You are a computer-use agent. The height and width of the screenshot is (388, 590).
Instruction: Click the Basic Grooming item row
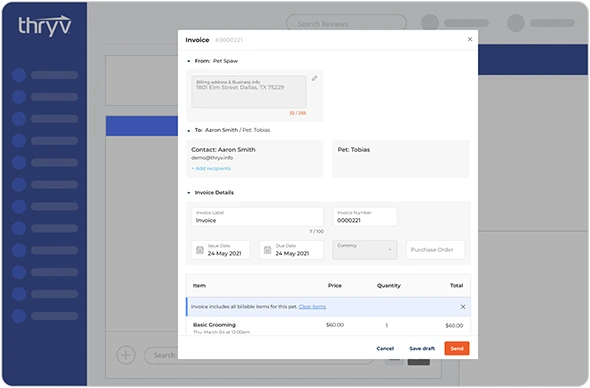click(x=328, y=326)
